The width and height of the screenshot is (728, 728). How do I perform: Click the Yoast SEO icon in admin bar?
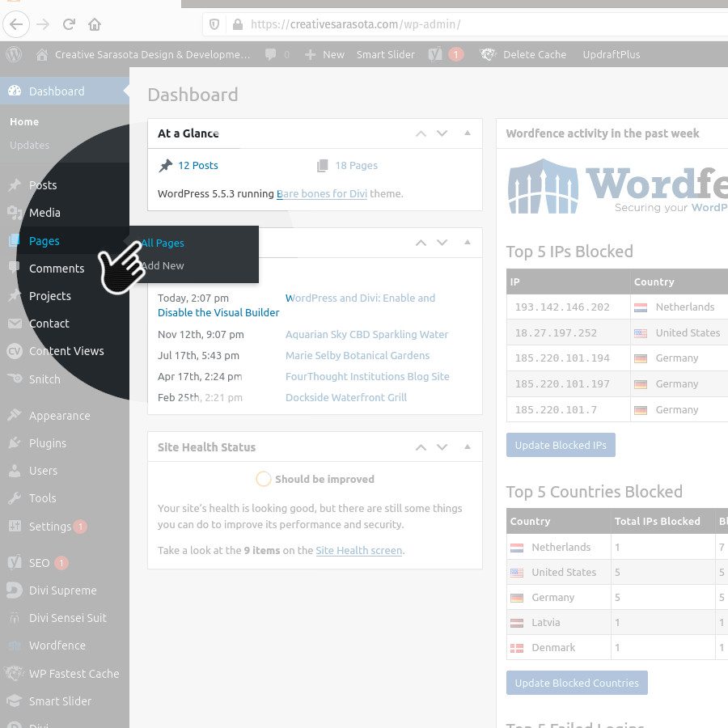coord(434,54)
